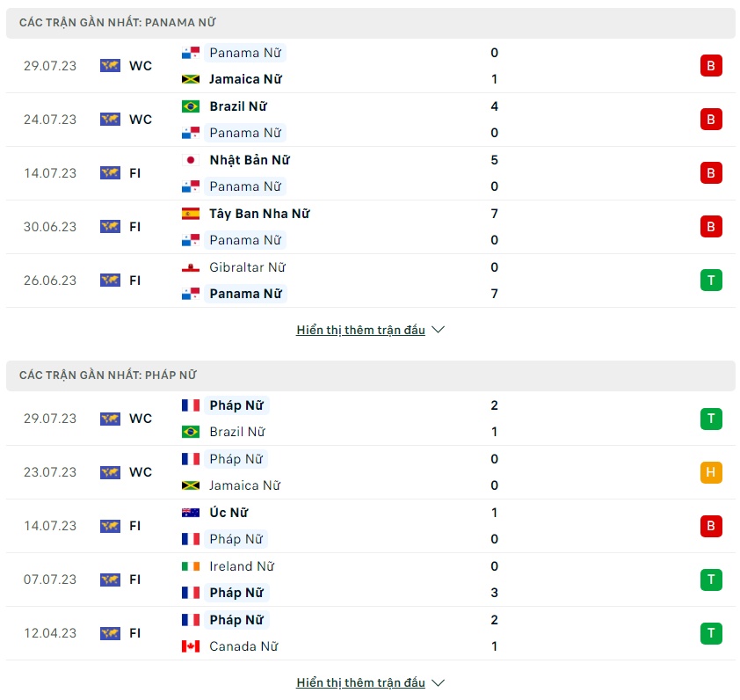740x700 pixels.
Task: Click the Jamaica Nữ flag icon under Panama matches
Action: tap(191, 79)
